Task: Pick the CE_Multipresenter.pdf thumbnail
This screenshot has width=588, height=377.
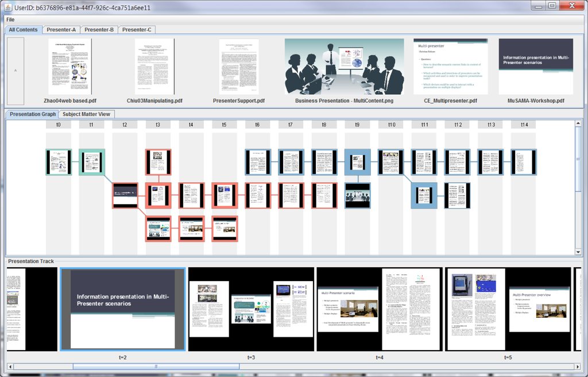Action: pos(450,67)
